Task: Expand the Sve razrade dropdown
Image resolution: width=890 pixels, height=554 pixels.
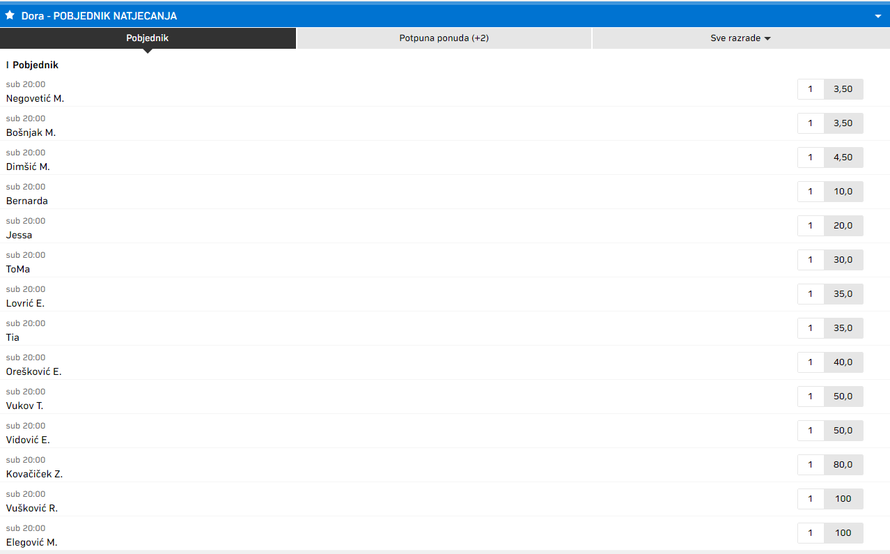Action: [740, 38]
